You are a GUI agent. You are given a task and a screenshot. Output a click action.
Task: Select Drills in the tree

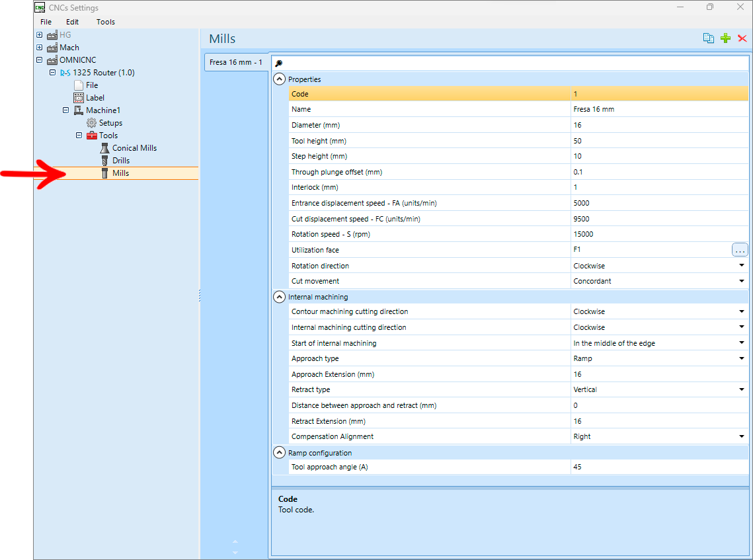pos(121,161)
